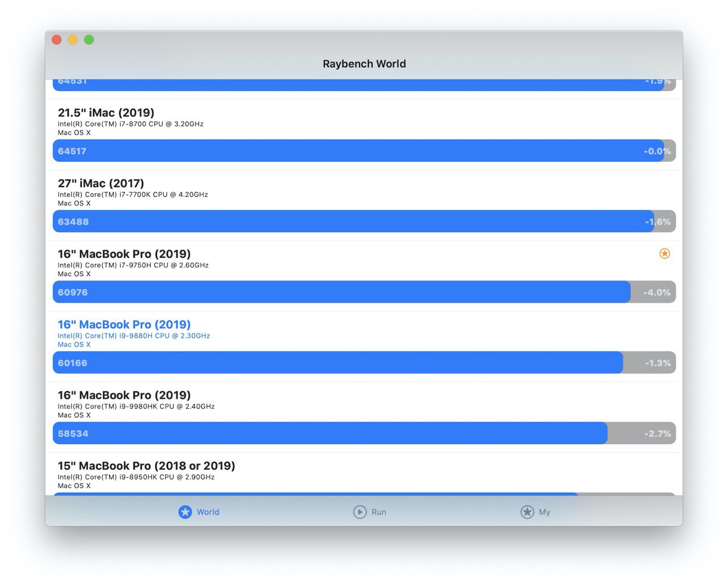Image resolution: width=728 pixels, height=586 pixels.
Task: Click the i9-9980HK CPU @ 2.40GHz text
Action: pos(136,406)
